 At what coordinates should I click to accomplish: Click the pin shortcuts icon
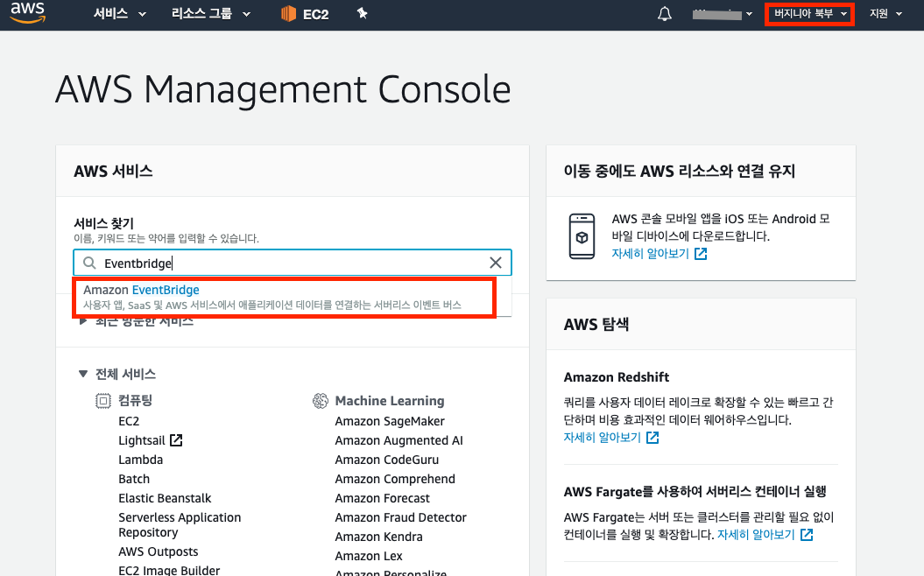pyautogui.click(x=362, y=13)
